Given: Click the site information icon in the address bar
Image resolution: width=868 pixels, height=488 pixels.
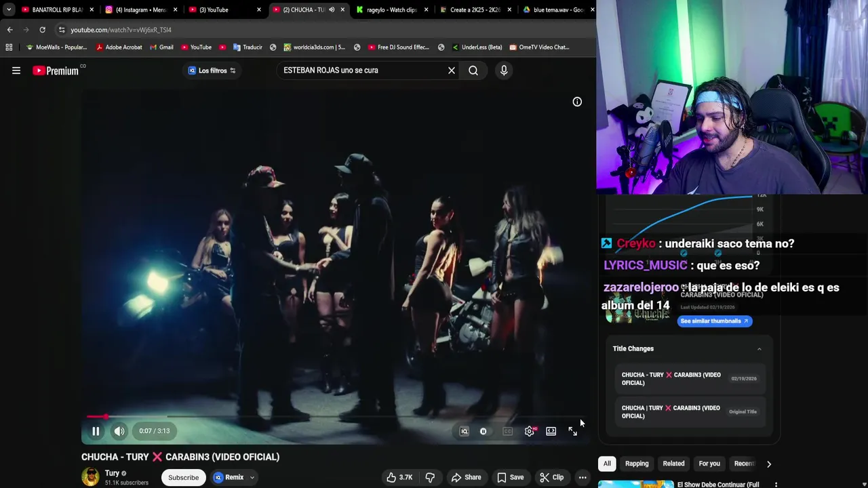Looking at the screenshot, I should (62, 30).
